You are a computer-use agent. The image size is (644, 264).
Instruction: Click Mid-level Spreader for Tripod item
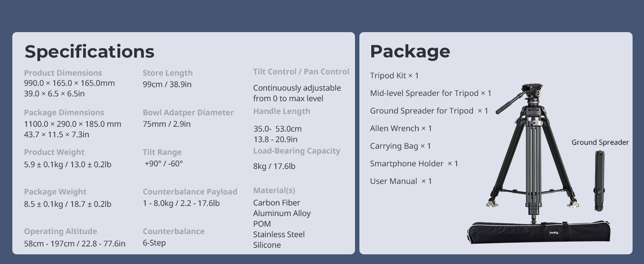point(431,93)
